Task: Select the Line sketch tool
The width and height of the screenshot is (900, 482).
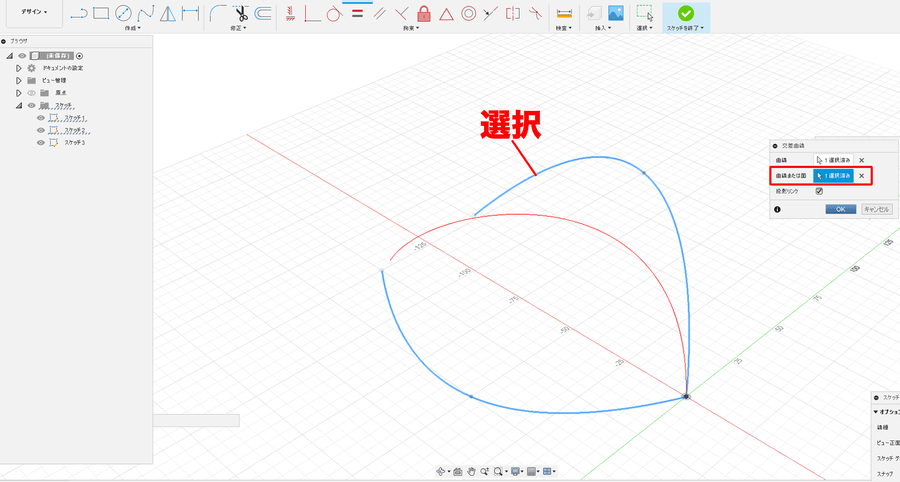Action: pos(79,13)
